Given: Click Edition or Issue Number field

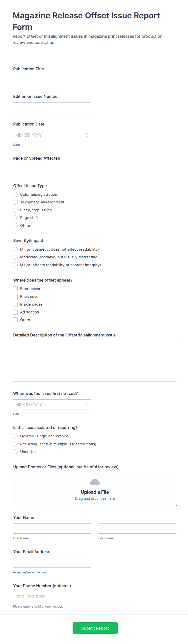Looking at the screenshot, I should coord(52,107).
